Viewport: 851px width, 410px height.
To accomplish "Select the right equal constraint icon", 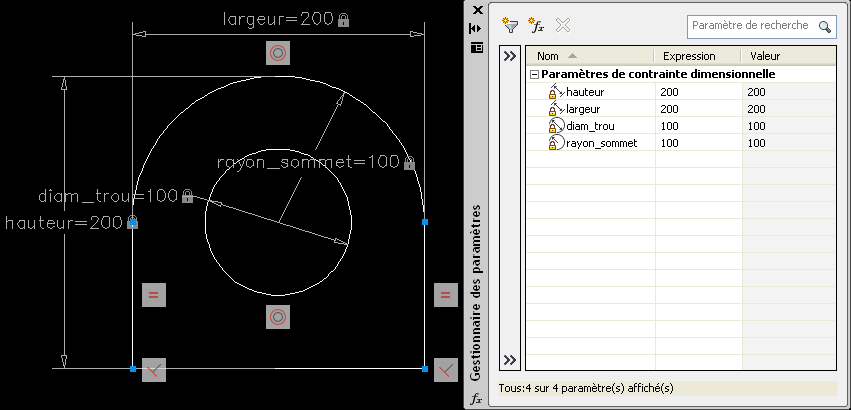I will pyautogui.click(x=446, y=295).
